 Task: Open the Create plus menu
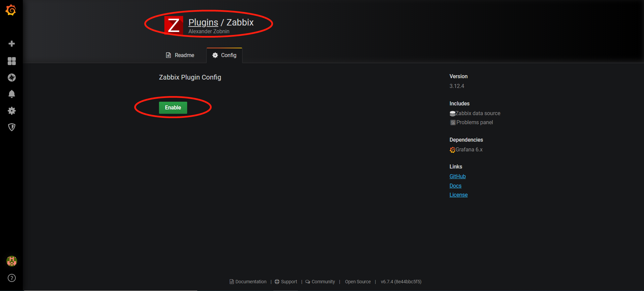click(12, 44)
